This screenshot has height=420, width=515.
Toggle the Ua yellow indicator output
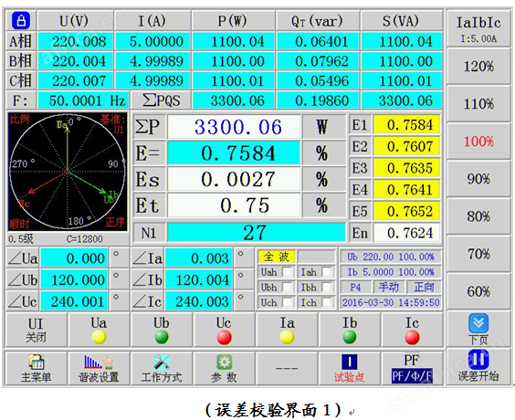tap(99, 337)
